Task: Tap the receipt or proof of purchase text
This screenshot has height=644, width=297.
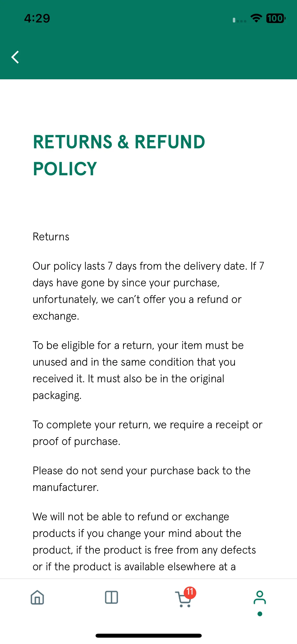Action: 148,433
